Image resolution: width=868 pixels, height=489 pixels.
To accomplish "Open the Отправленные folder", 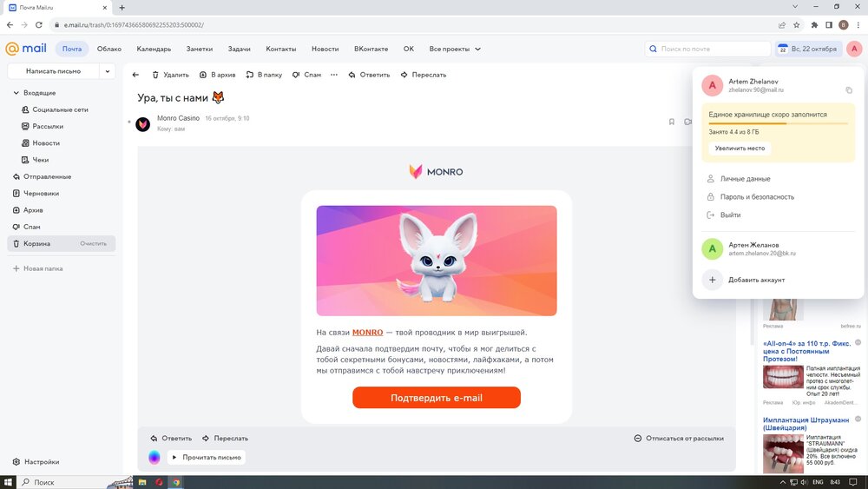I will coord(47,176).
